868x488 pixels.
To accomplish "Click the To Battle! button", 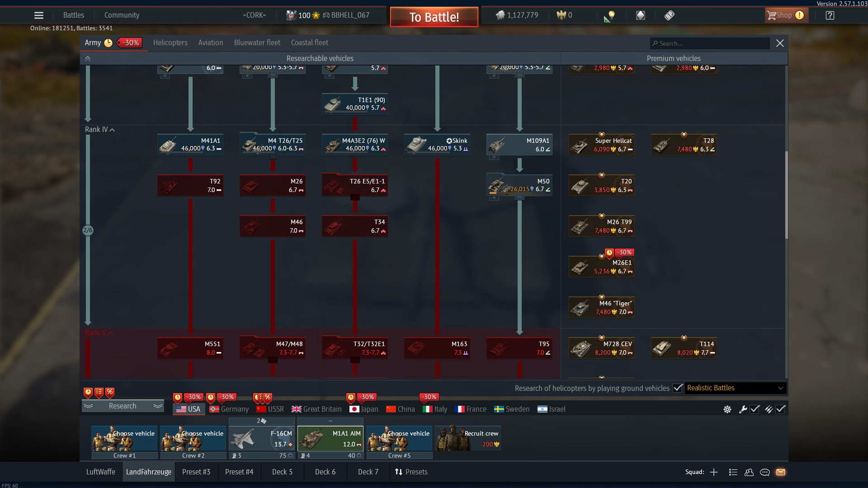I will point(434,17).
